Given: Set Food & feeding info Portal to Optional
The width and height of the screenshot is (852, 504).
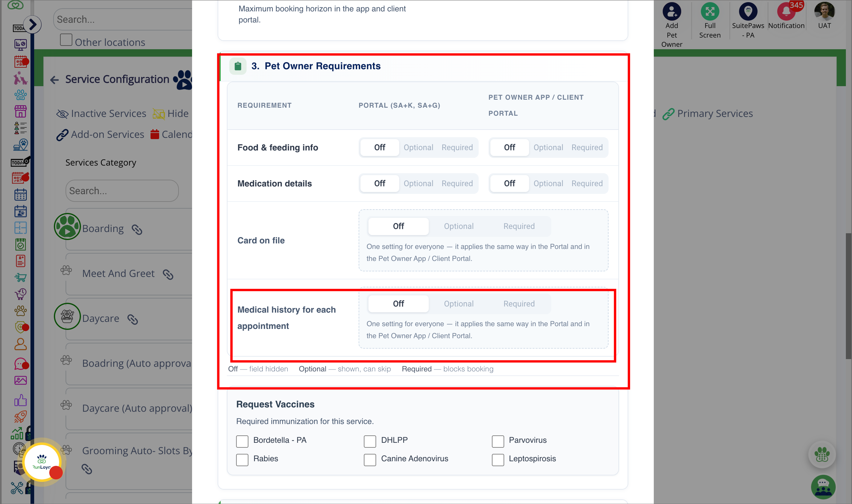Looking at the screenshot, I should 418,147.
